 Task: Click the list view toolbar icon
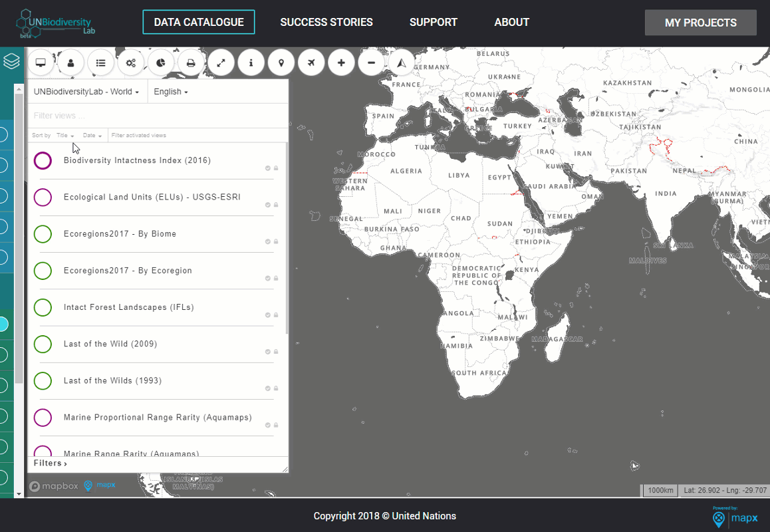(x=100, y=63)
